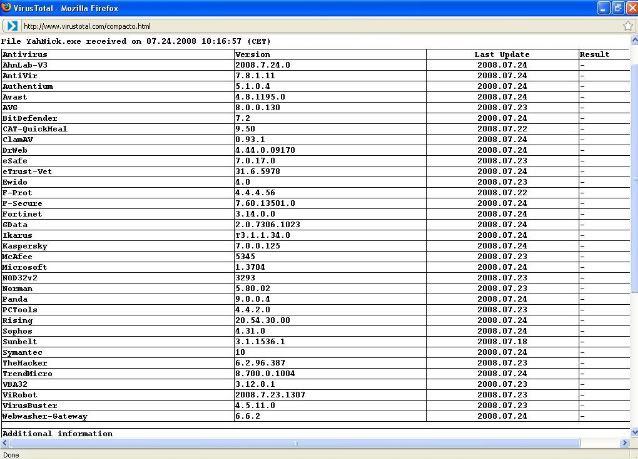The width and height of the screenshot is (638, 459).
Task: Click the eSafe antivirus name
Action: click(x=15, y=161)
